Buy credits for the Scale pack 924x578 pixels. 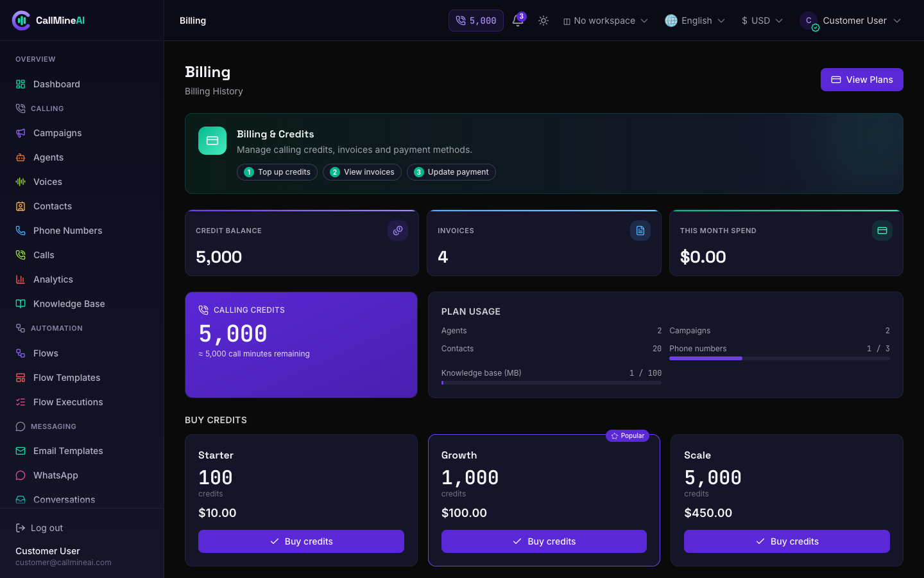[x=787, y=541]
